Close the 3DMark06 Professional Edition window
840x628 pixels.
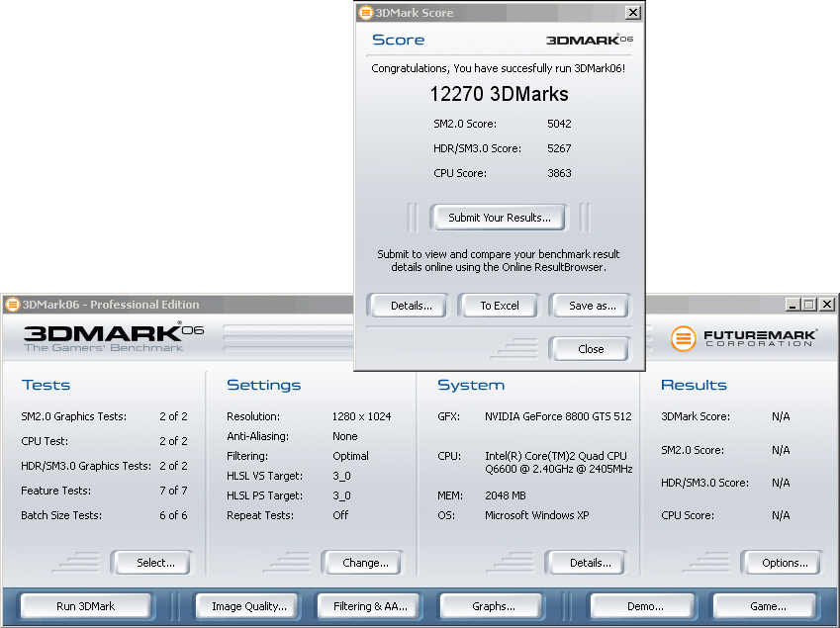(x=827, y=305)
